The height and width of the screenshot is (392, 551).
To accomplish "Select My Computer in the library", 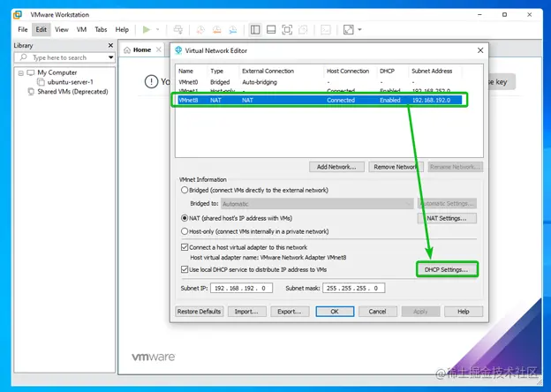I will [x=57, y=72].
